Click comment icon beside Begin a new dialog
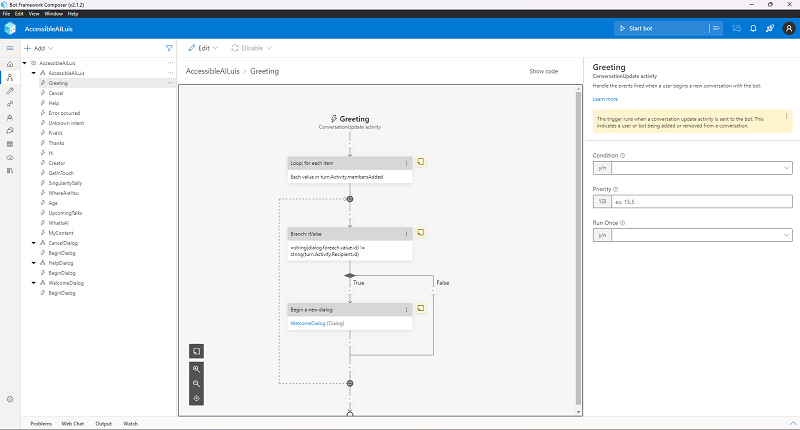Image resolution: width=800 pixels, height=430 pixels. tap(420, 309)
